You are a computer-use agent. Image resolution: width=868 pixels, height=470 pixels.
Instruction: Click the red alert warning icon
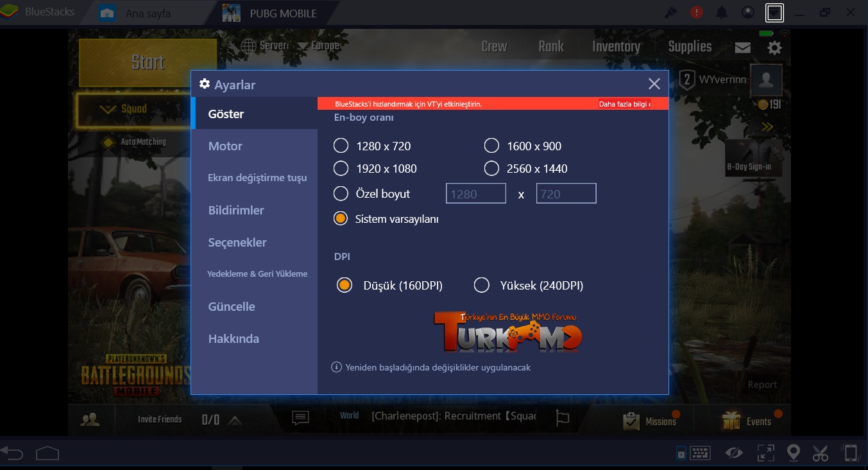[x=696, y=12]
